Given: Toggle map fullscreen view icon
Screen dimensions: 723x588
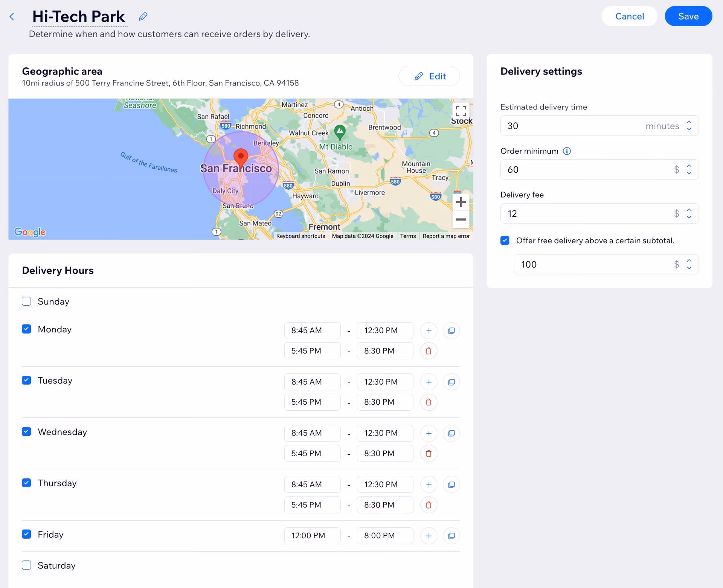Looking at the screenshot, I should coord(461,111).
